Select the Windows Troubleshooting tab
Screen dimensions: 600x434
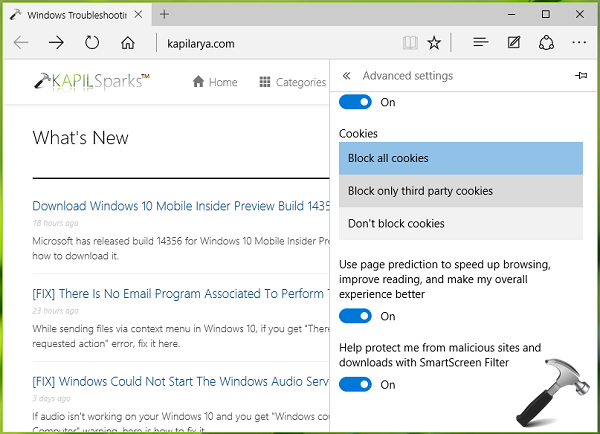77,15
